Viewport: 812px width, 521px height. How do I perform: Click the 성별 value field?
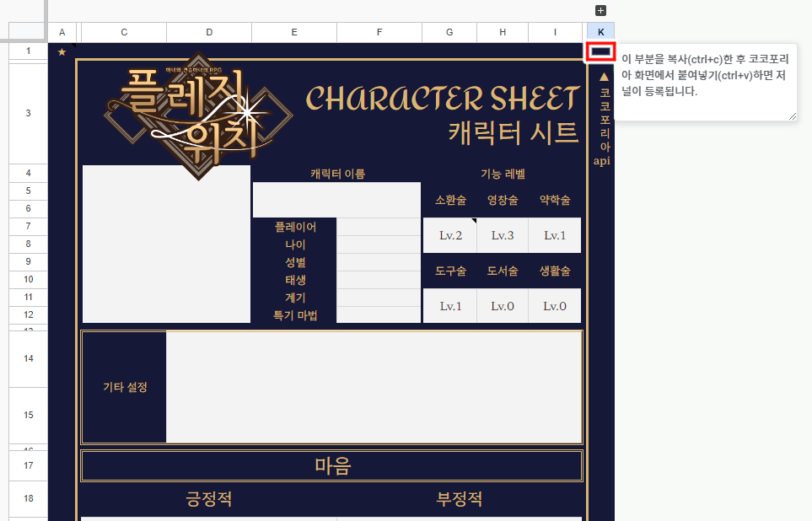click(x=379, y=262)
